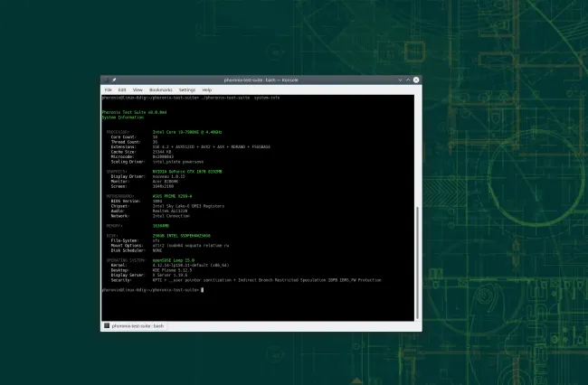Click the 'Screen:' label

119,186
